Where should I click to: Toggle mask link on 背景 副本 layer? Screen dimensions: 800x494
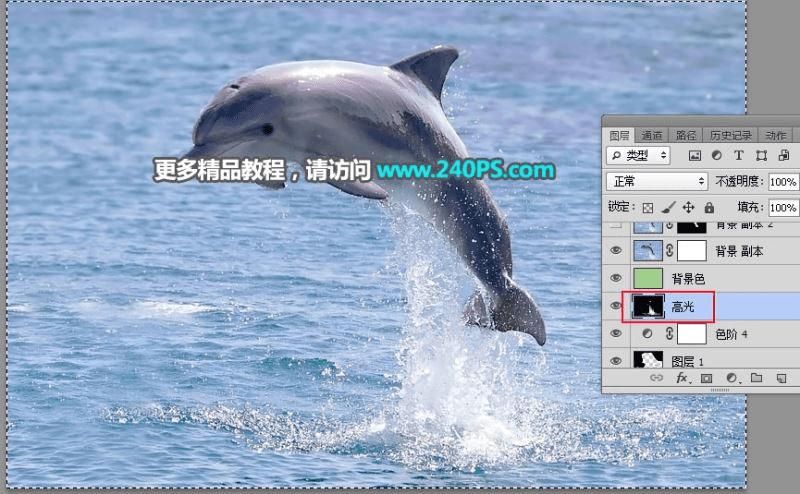(669, 251)
